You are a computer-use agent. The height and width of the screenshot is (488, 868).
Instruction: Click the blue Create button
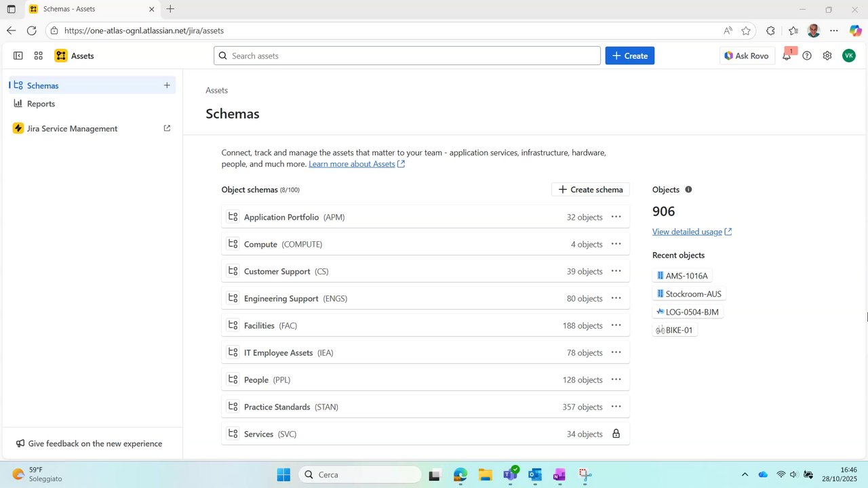630,56
